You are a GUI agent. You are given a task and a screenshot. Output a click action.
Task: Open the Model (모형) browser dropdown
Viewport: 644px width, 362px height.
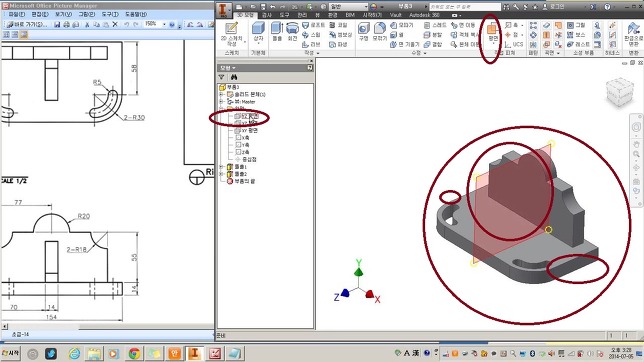pyautogui.click(x=228, y=68)
